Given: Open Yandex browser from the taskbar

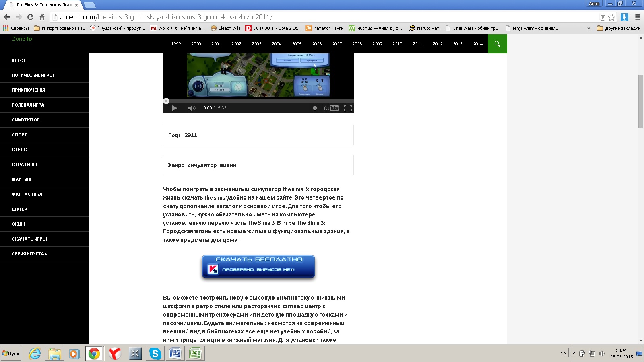Looking at the screenshot, I should [115, 354].
